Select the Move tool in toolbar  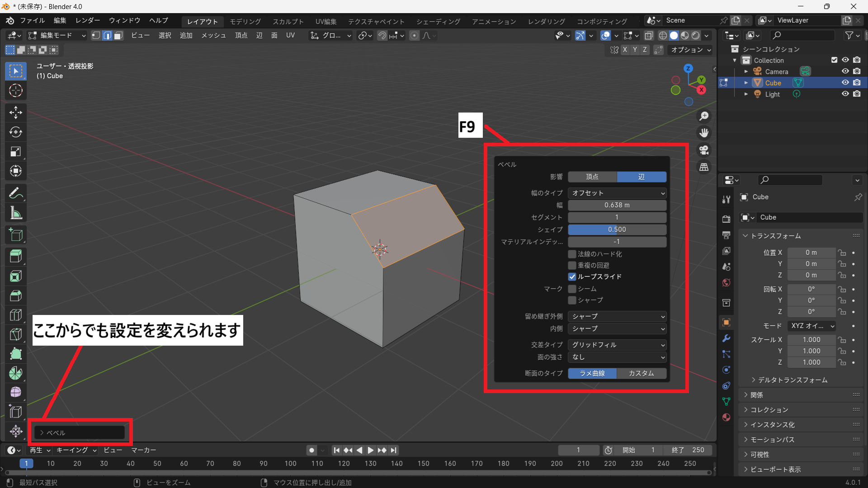(x=16, y=112)
